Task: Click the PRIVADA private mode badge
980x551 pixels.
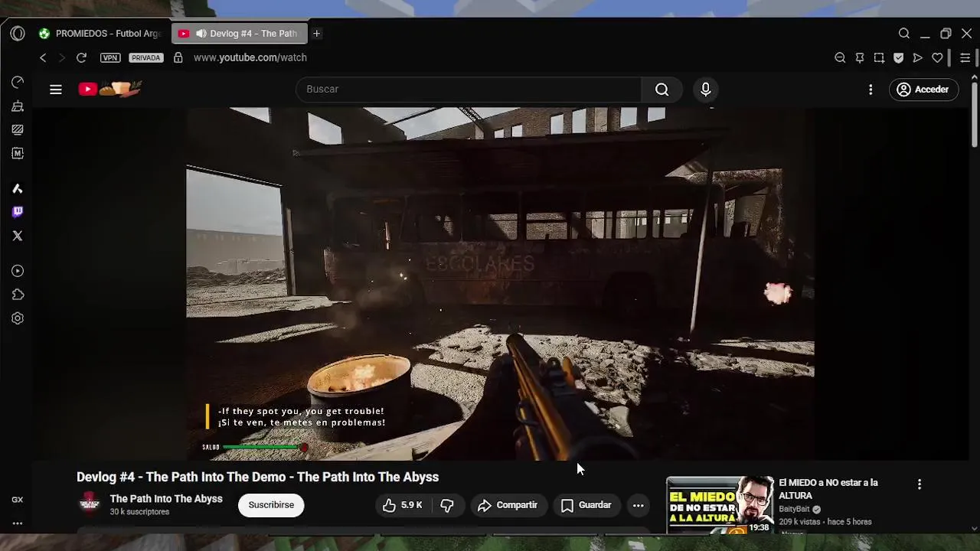Action: (145, 57)
